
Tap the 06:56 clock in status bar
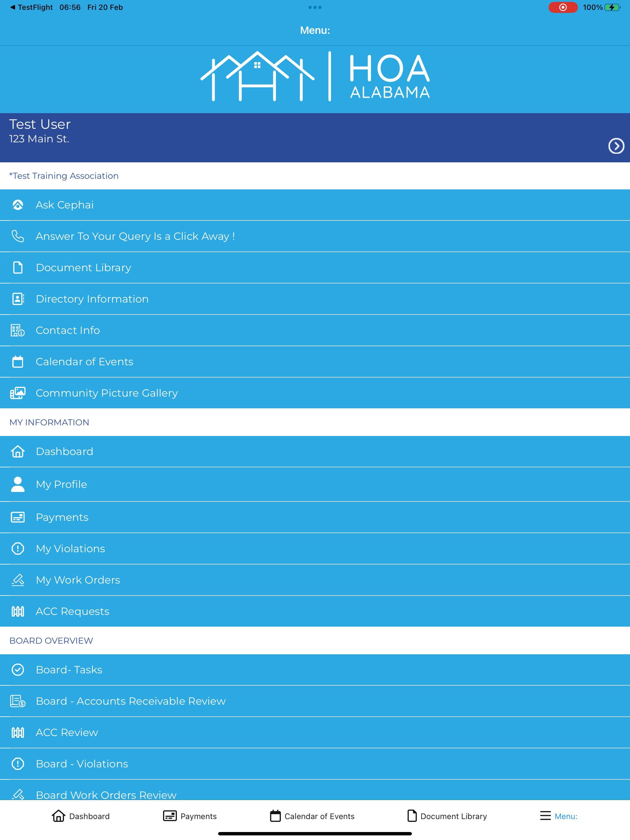(x=70, y=7)
